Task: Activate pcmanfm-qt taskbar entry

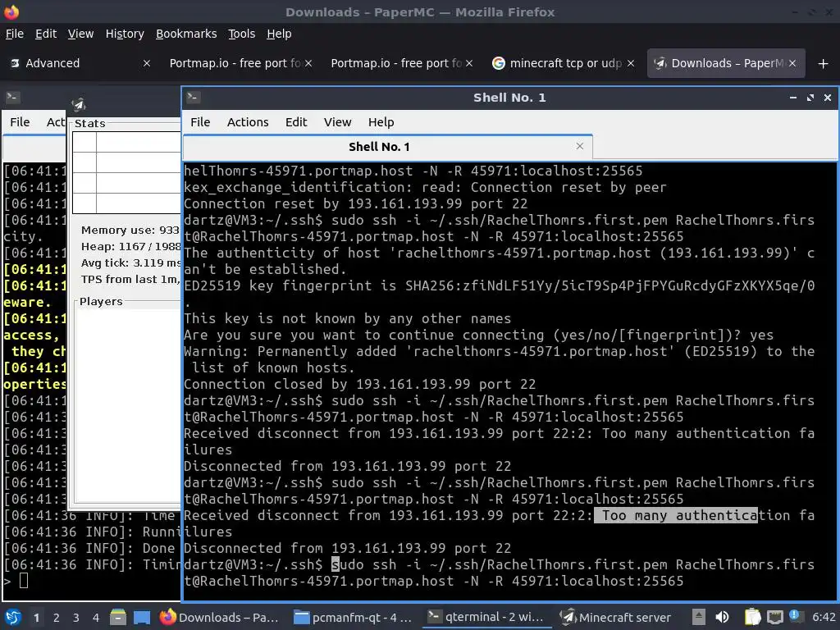Action: [354, 618]
